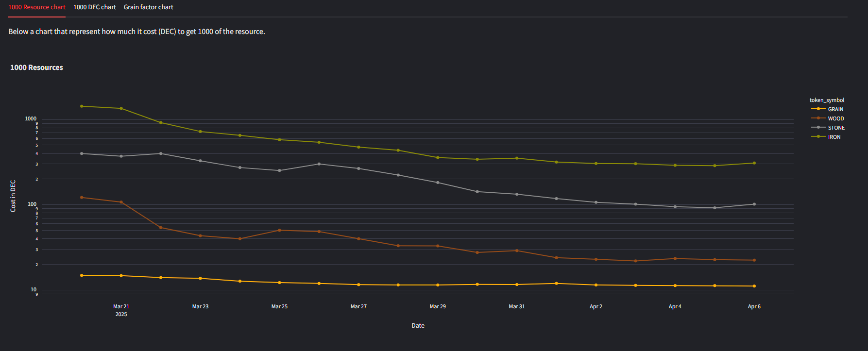Click the GRAIN data point at Apr 2
The image size is (868, 351).
pos(596,285)
